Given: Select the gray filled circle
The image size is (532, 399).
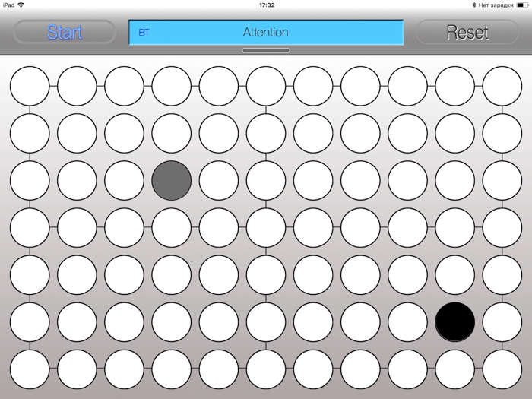Looking at the screenshot, I should (x=171, y=181).
